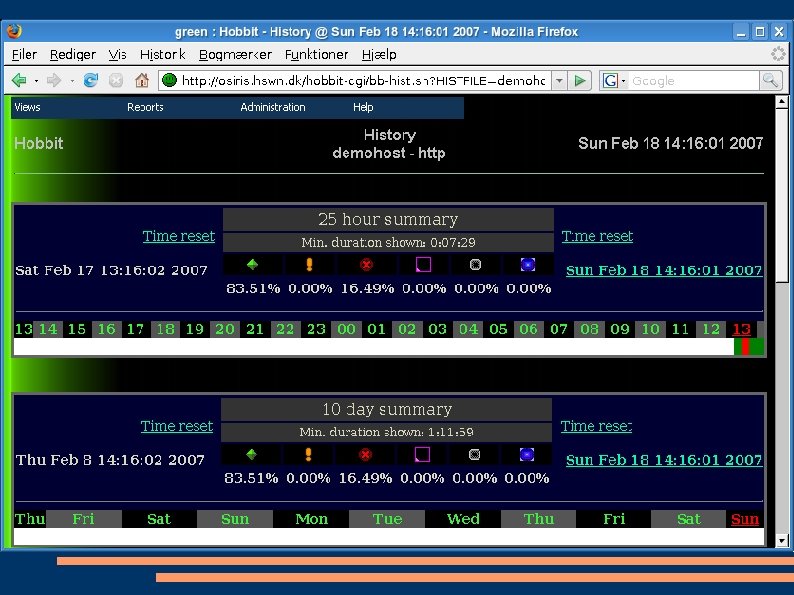
Task: Click in the URL address field
Action: 363,81
